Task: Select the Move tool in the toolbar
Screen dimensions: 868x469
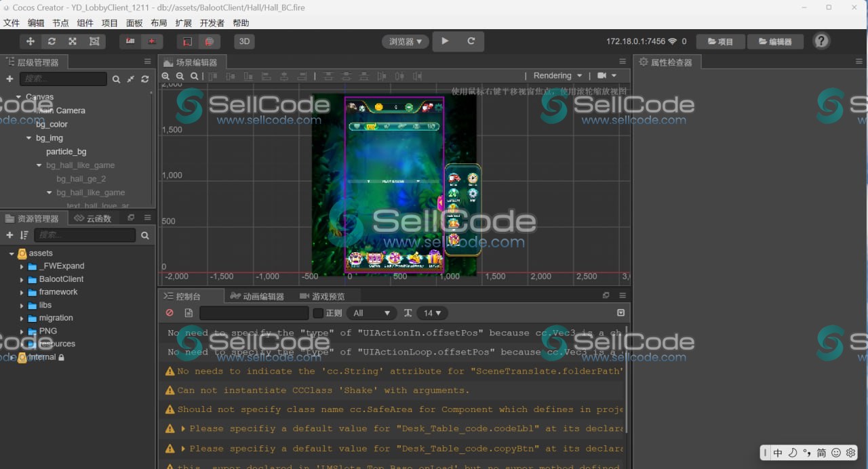Action: (30, 41)
